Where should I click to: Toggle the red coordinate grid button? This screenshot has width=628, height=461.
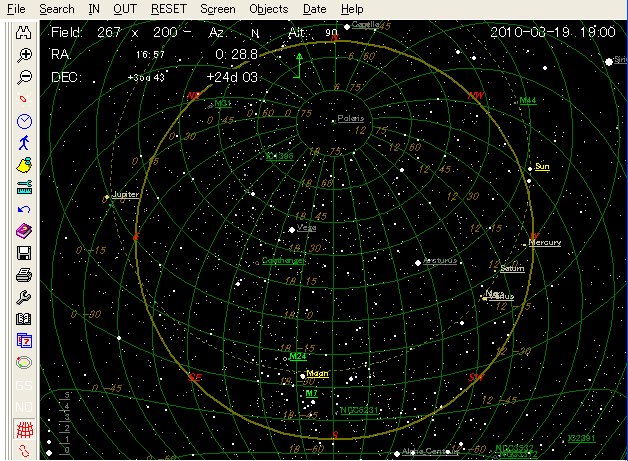(x=24, y=429)
